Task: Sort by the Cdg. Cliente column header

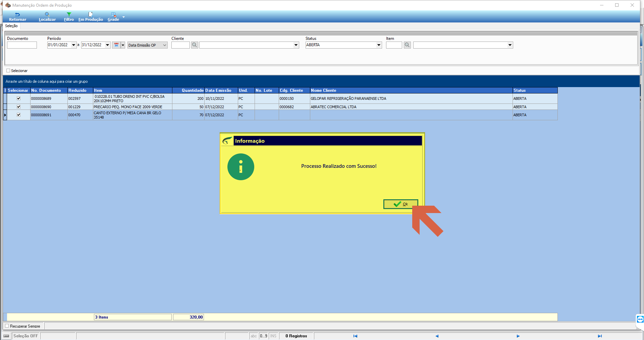Action: pyautogui.click(x=294, y=90)
